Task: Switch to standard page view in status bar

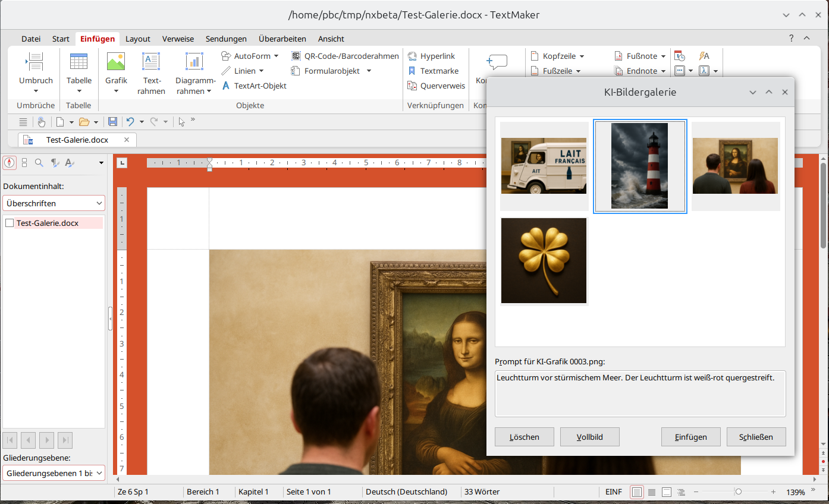Action: click(x=637, y=492)
